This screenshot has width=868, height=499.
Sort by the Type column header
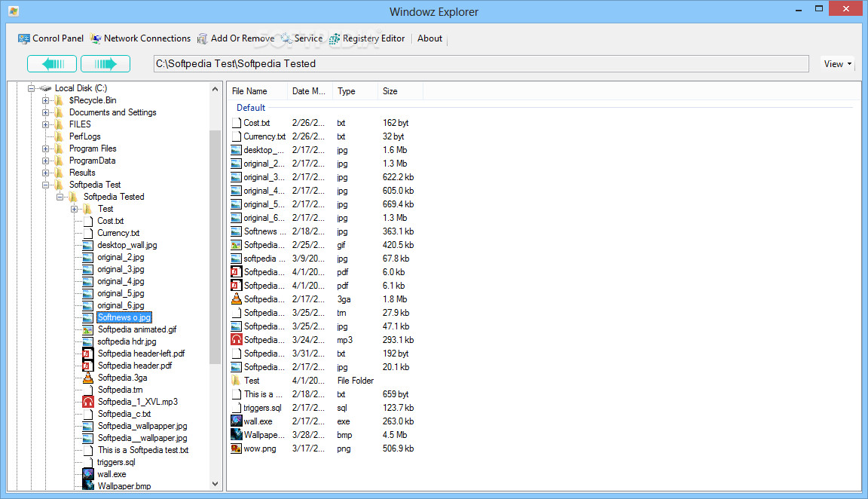356,91
